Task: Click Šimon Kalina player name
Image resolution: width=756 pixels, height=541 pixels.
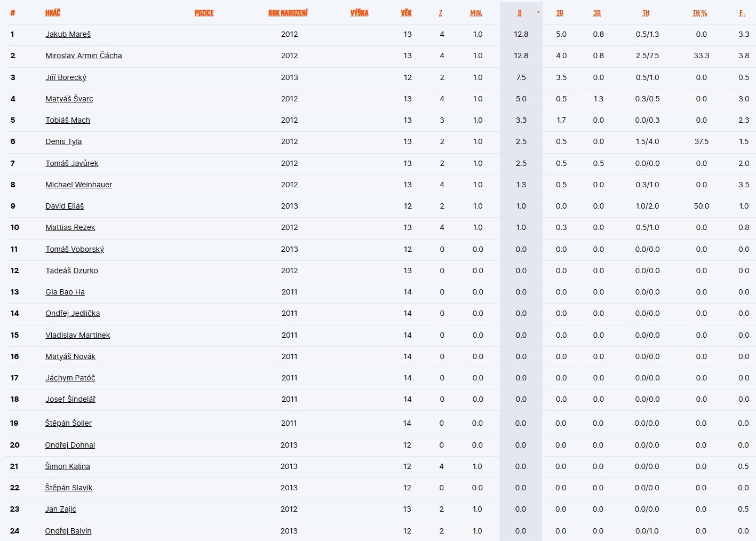Action: (67, 466)
